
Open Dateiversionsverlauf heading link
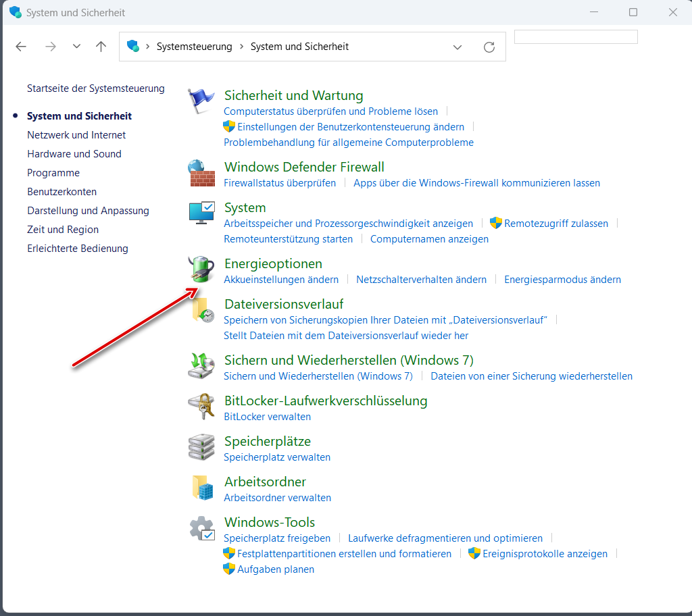tap(284, 304)
